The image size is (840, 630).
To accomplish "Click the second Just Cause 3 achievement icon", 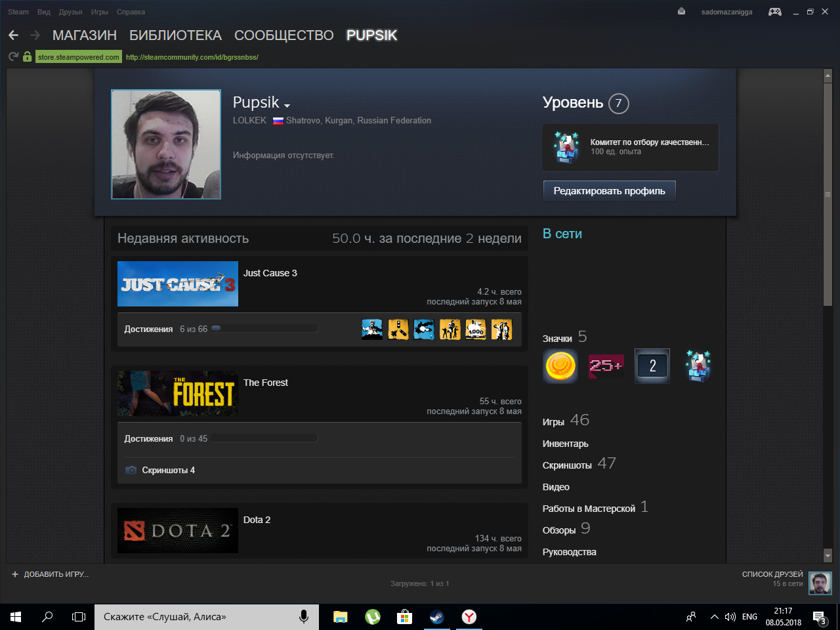I will (x=398, y=329).
